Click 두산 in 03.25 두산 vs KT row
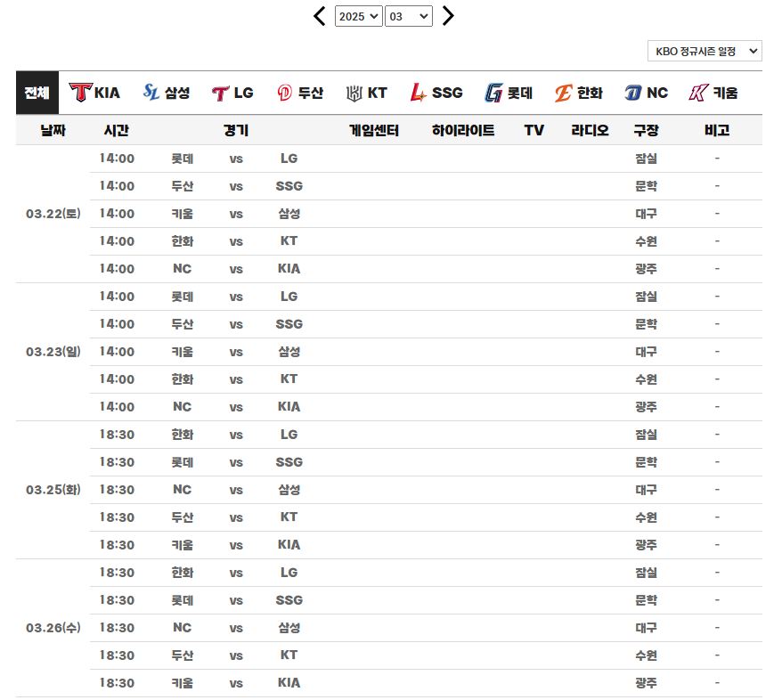This screenshot has width=782, height=700. (x=182, y=517)
